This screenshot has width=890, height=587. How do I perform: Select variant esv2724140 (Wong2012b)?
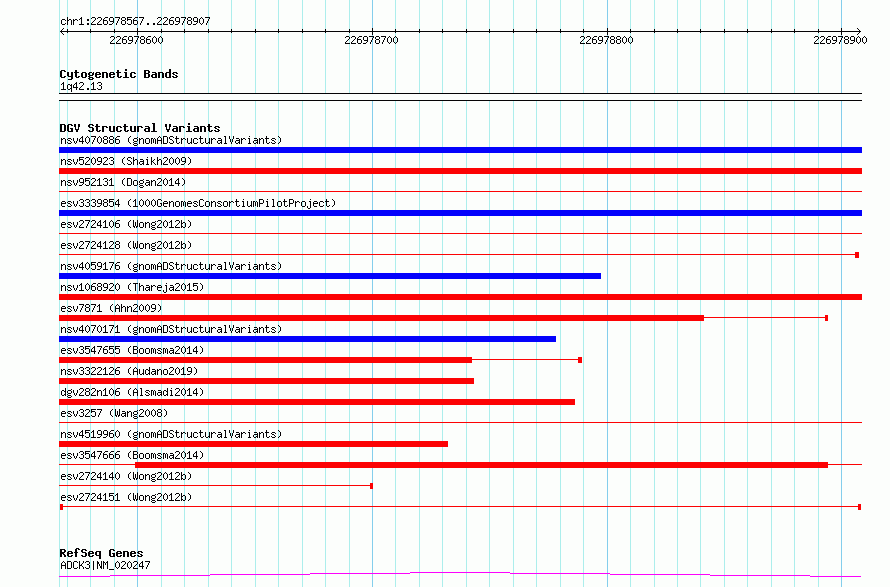[x=126, y=476]
